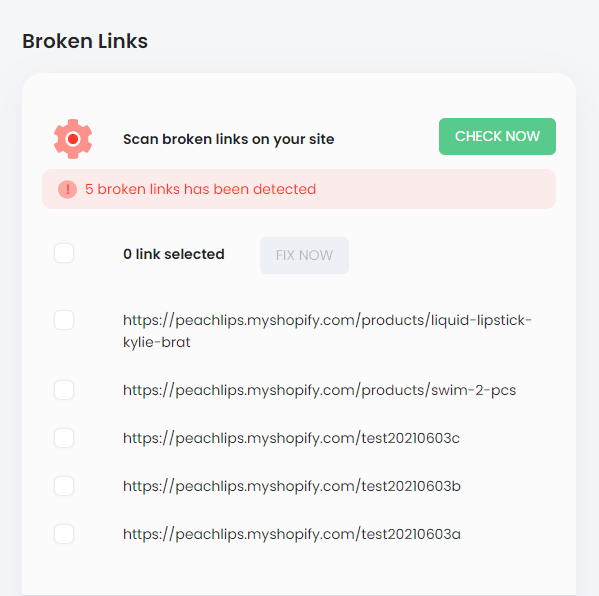Select checkbox for test20210603c link
The height and width of the screenshot is (596, 599).
tap(64, 438)
